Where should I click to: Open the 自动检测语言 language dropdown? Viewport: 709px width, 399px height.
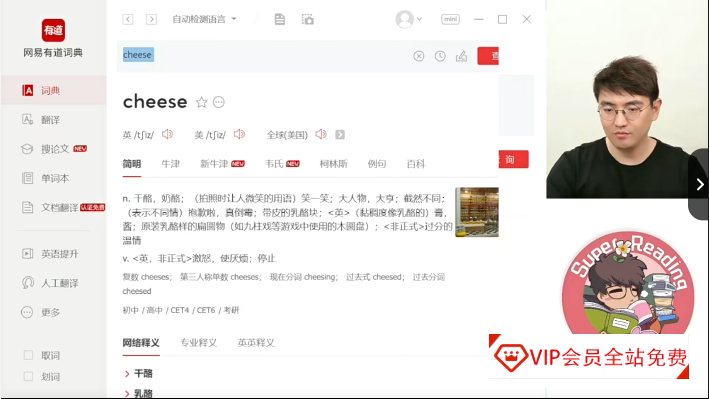pyautogui.click(x=204, y=19)
